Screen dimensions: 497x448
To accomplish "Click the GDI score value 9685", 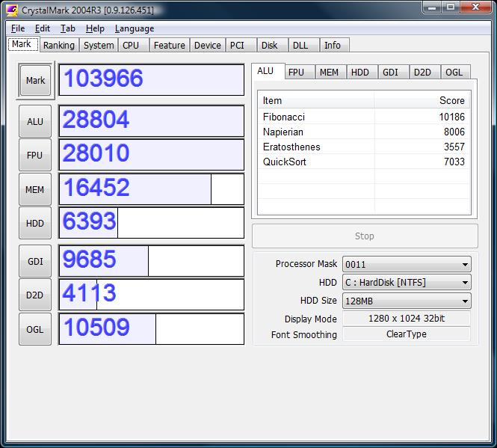I will click(x=90, y=260).
